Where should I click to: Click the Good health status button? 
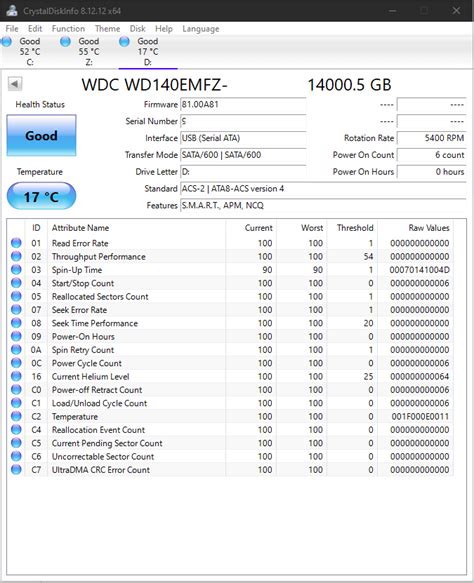click(x=41, y=135)
